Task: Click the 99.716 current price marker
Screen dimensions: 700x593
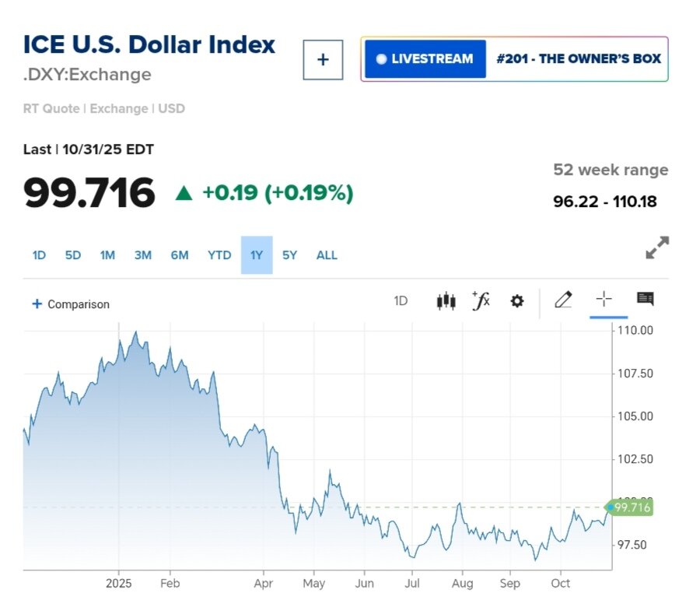Action: 631,507
